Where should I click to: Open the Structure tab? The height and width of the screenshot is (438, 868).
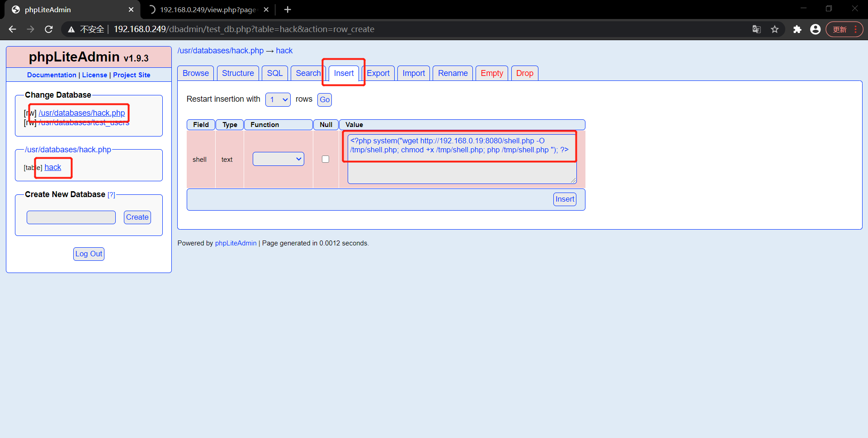point(238,73)
